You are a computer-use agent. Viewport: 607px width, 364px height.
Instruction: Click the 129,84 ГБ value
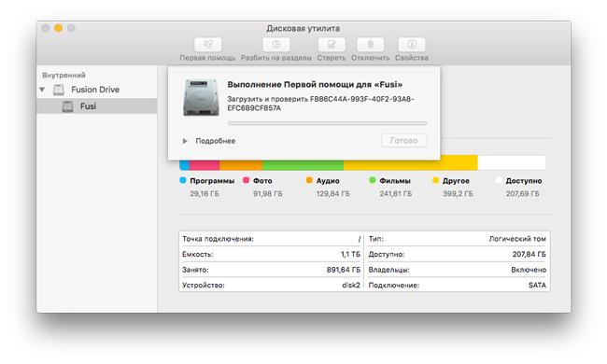(333, 194)
